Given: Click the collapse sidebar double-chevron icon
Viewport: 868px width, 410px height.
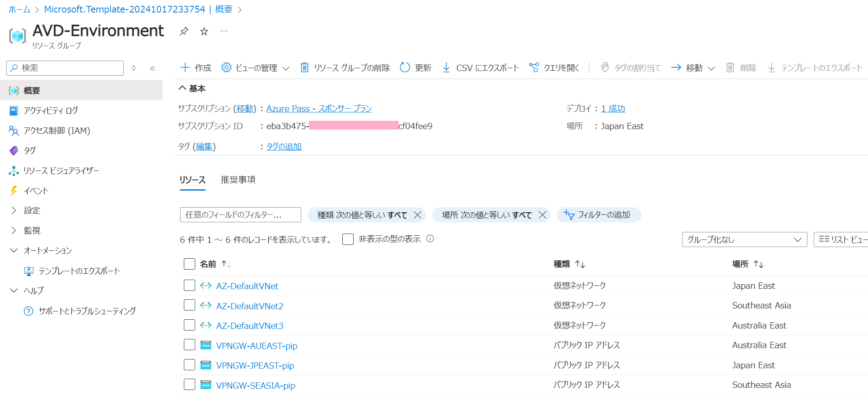Looking at the screenshot, I should tap(153, 68).
